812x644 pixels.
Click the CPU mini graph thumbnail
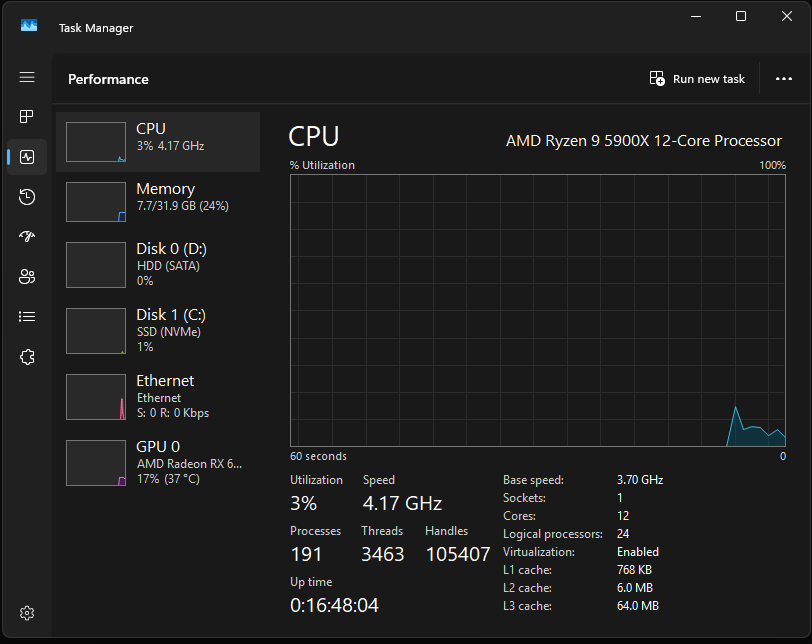(x=96, y=142)
